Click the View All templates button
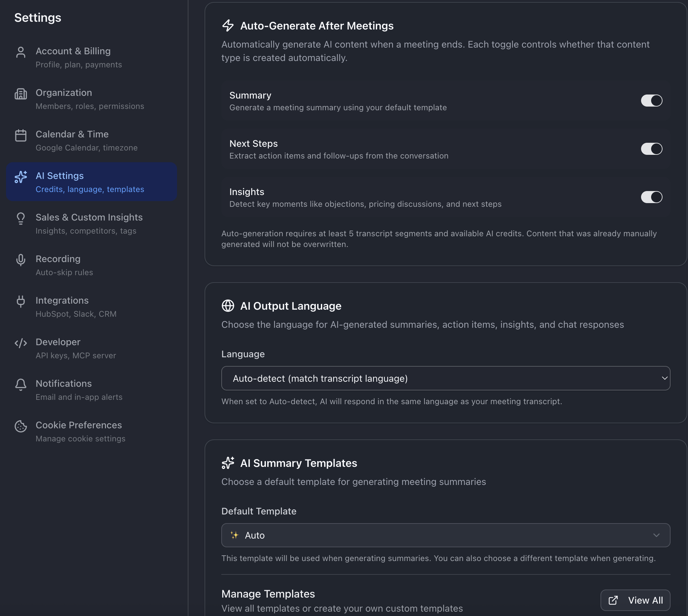The width and height of the screenshot is (688, 616). [635, 600]
